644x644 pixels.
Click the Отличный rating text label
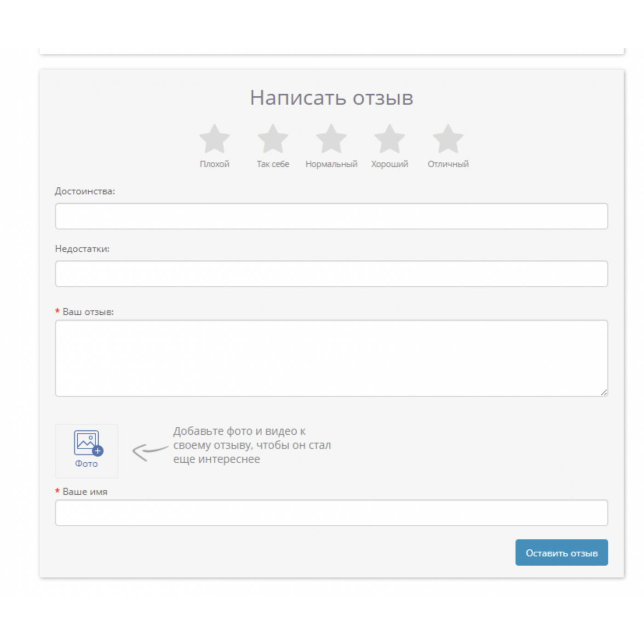pos(448,164)
